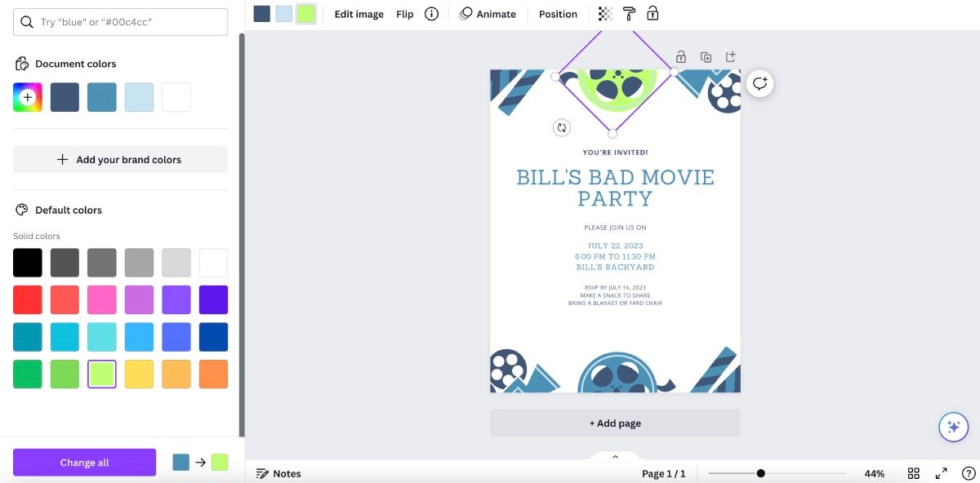Screen dimensions: 980x483
Task: Click the Change all button
Action: (84, 463)
